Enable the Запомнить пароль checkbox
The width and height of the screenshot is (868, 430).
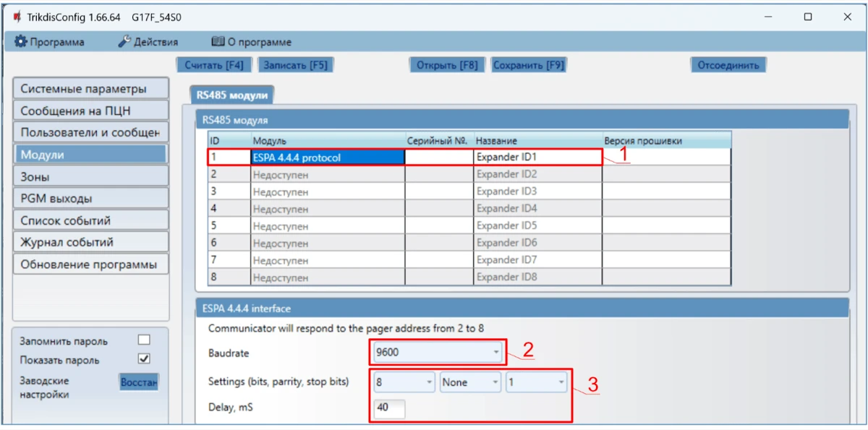tap(144, 340)
